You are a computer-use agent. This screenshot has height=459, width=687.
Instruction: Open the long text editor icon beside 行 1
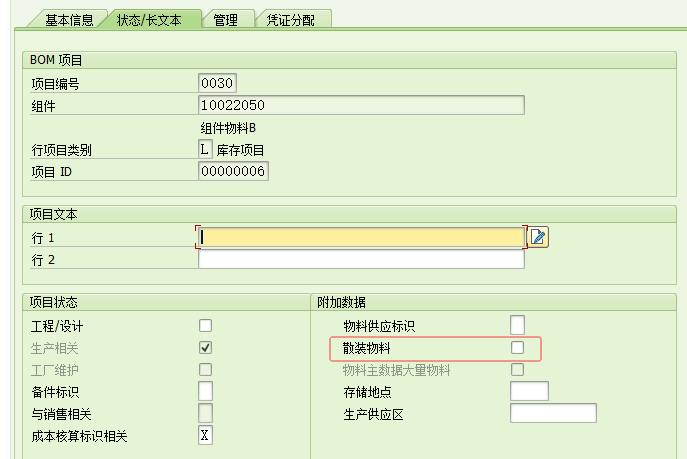pos(538,237)
